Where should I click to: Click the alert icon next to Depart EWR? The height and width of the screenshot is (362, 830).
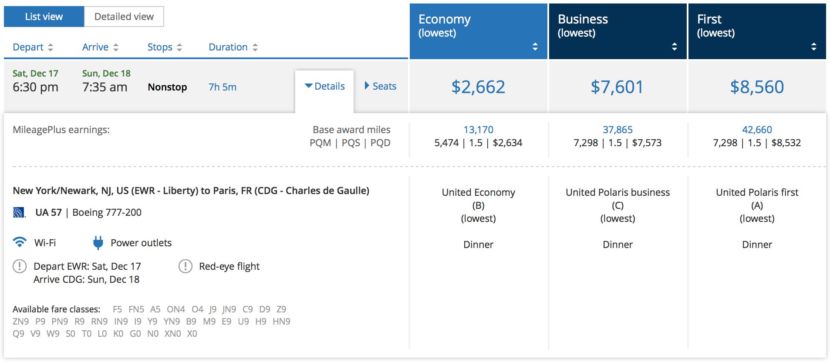coord(19,267)
